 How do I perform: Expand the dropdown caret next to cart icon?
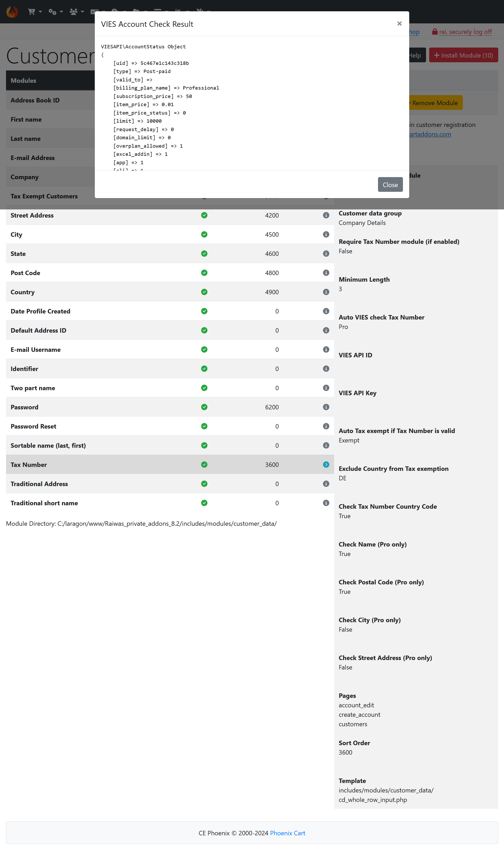[x=40, y=12]
